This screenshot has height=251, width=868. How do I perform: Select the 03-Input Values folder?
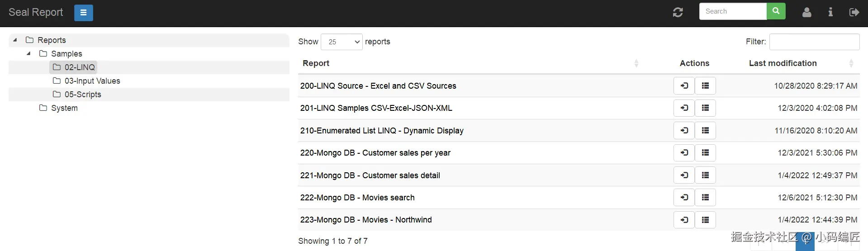pos(92,81)
